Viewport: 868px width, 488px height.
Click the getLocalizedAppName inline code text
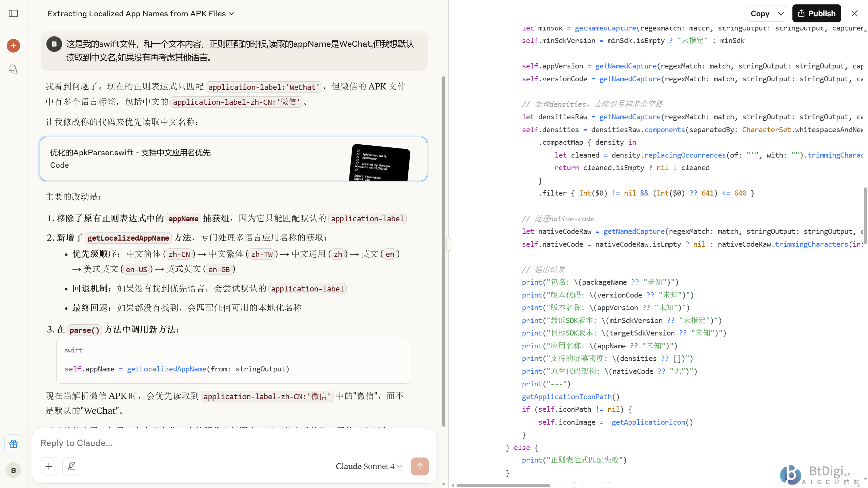pyautogui.click(x=128, y=238)
